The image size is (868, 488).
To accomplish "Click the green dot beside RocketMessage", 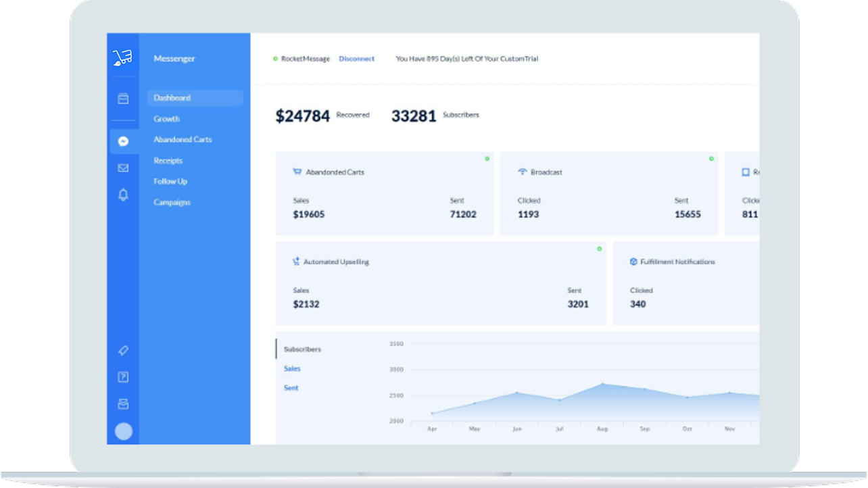I will [x=275, y=59].
